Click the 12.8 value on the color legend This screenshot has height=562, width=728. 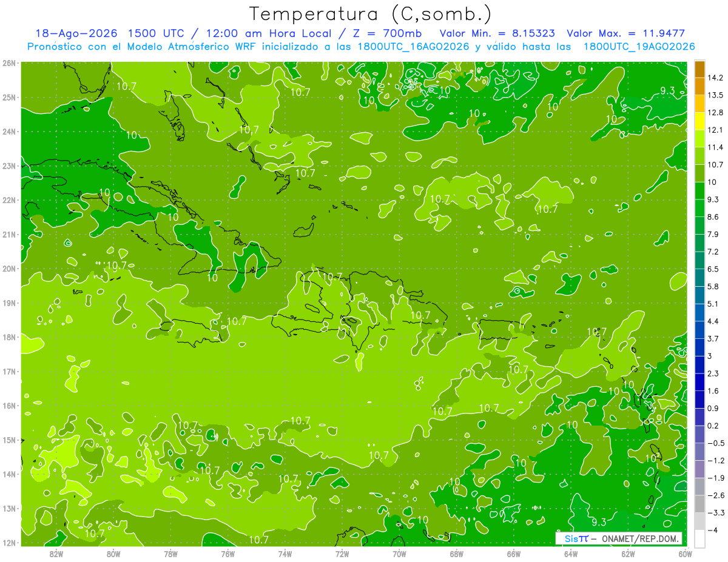pyautogui.click(x=715, y=112)
